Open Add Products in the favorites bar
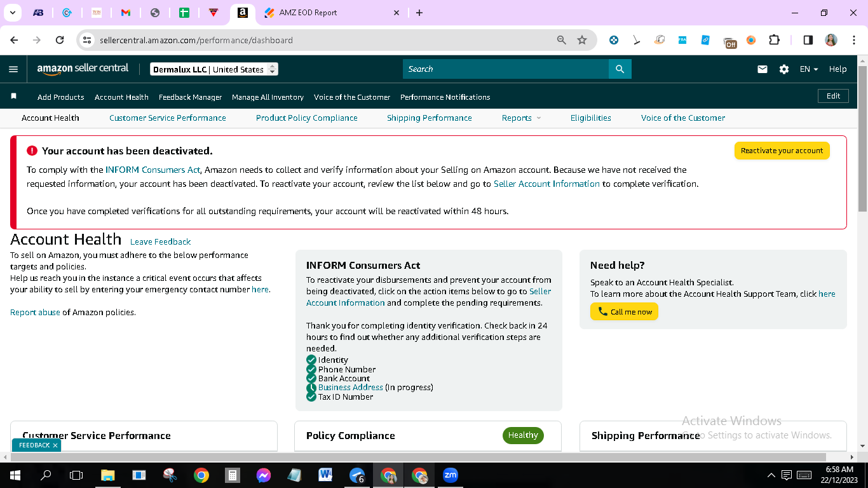Viewport: 868px width, 488px height. (x=61, y=97)
